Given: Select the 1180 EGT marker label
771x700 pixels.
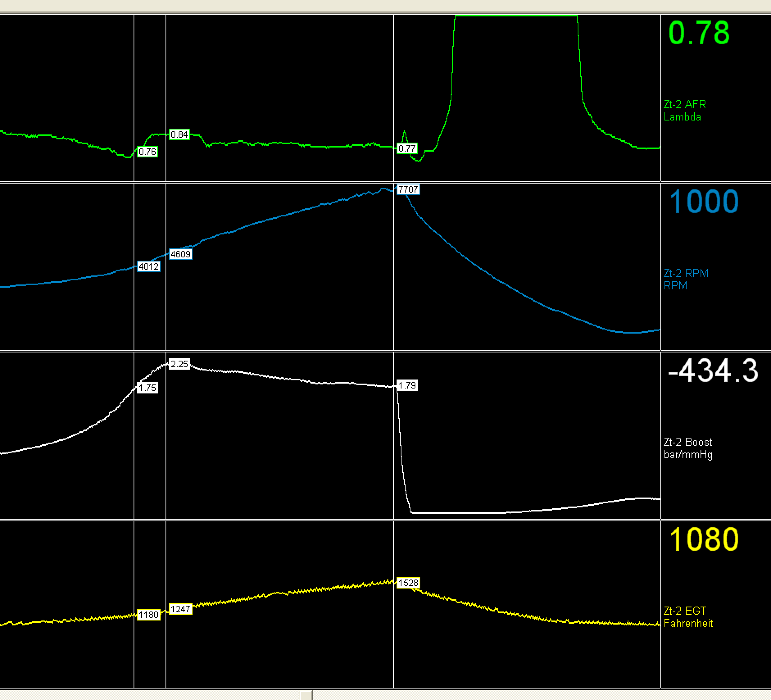Looking at the screenshot, I should click(148, 615).
